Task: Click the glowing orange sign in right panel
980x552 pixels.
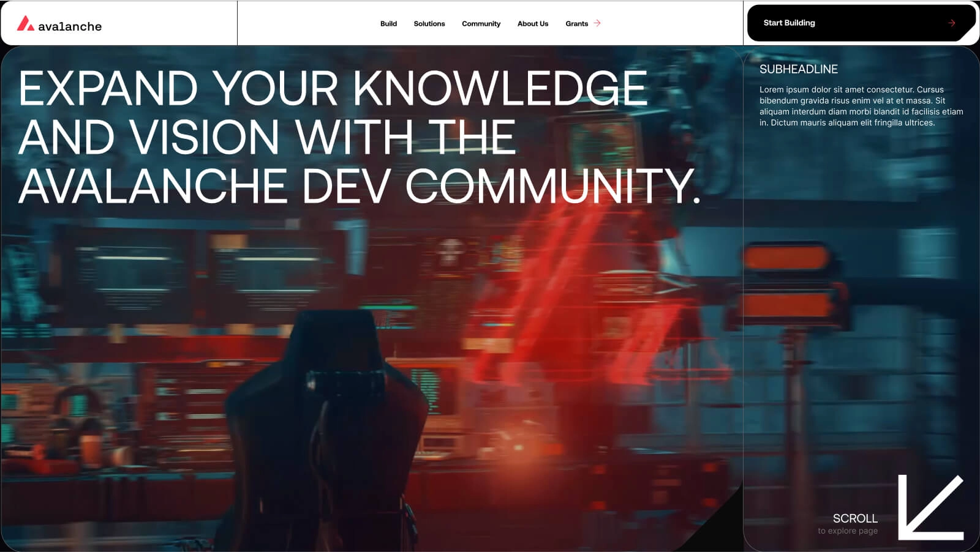Action: [x=787, y=258]
